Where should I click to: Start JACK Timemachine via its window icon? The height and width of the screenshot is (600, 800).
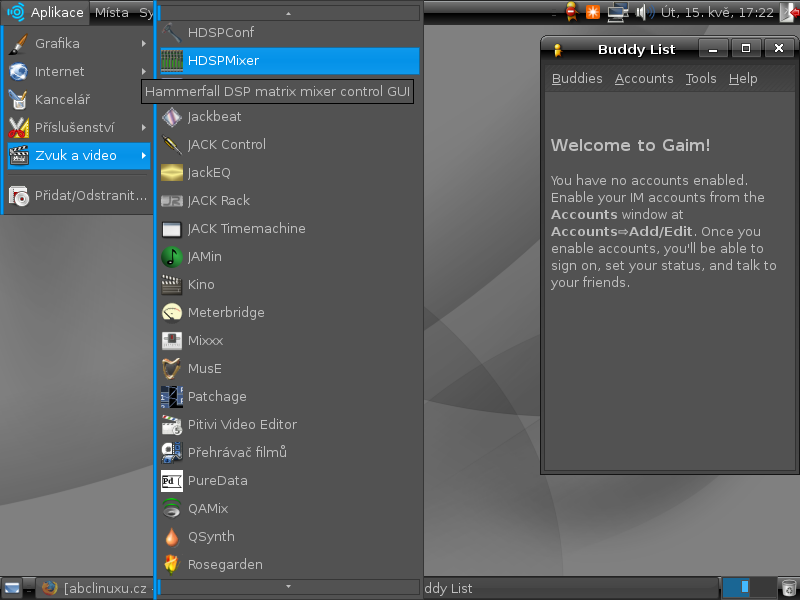pos(172,229)
